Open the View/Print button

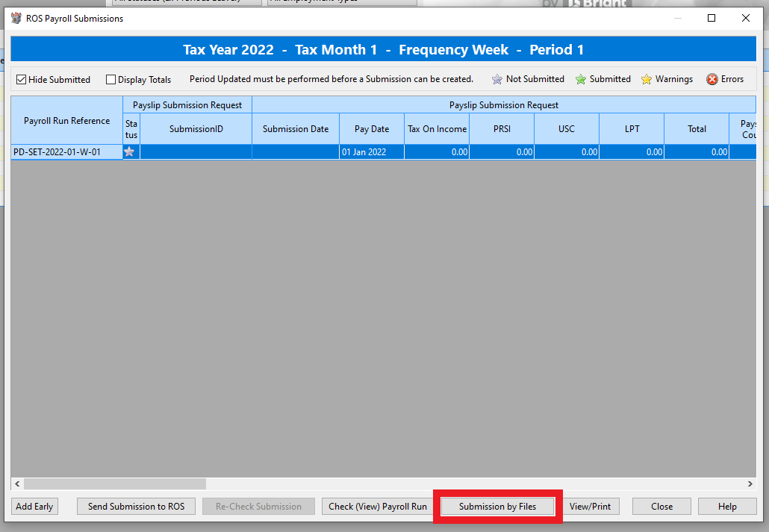tap(591, 507)
